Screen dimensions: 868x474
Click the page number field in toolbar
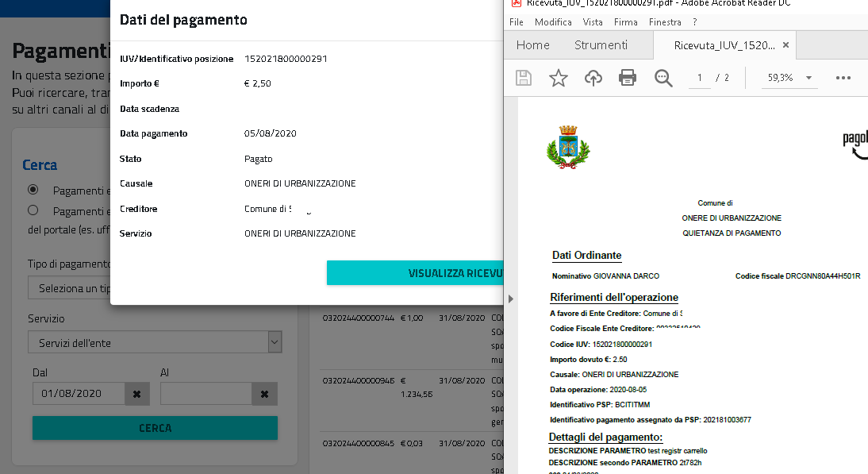(x=700, y=78)
